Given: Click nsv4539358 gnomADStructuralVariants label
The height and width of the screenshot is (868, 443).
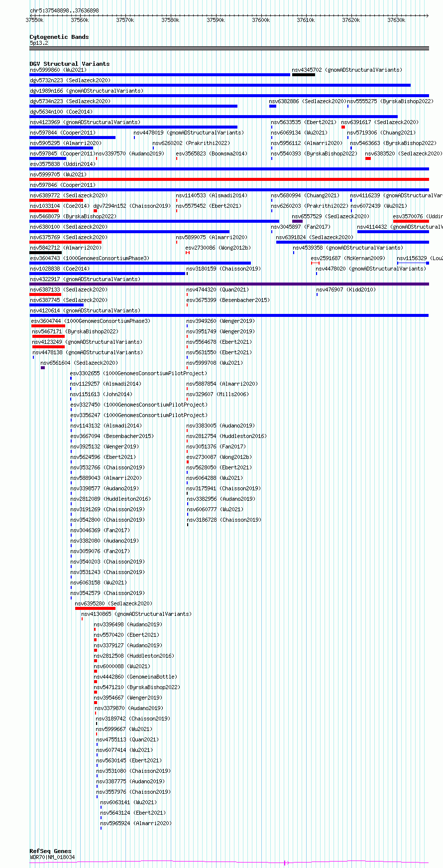Looking at the screenshot, I should coord(348,248).
